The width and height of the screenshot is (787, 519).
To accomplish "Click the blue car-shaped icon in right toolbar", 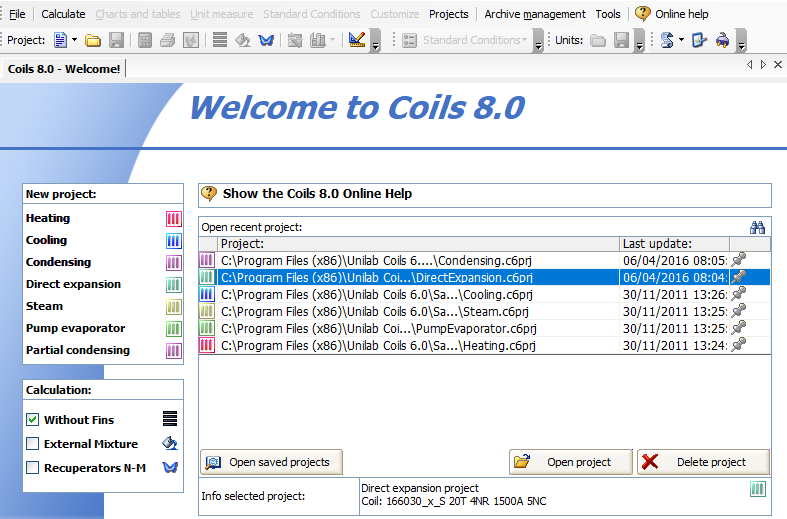I will pyautogui.click(x=722, y=40).
